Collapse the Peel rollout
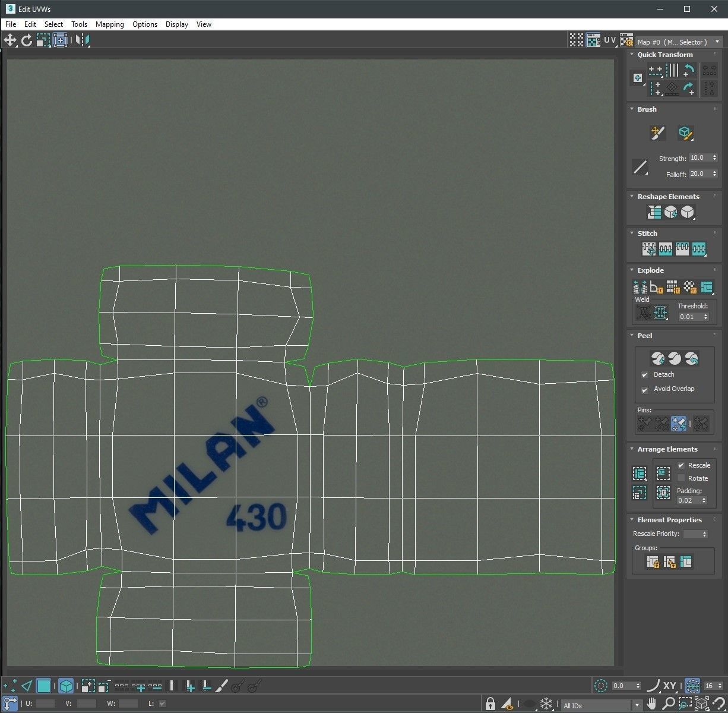Image resolution: width=728 pixels, height=713 pixels. coord(632,336)
